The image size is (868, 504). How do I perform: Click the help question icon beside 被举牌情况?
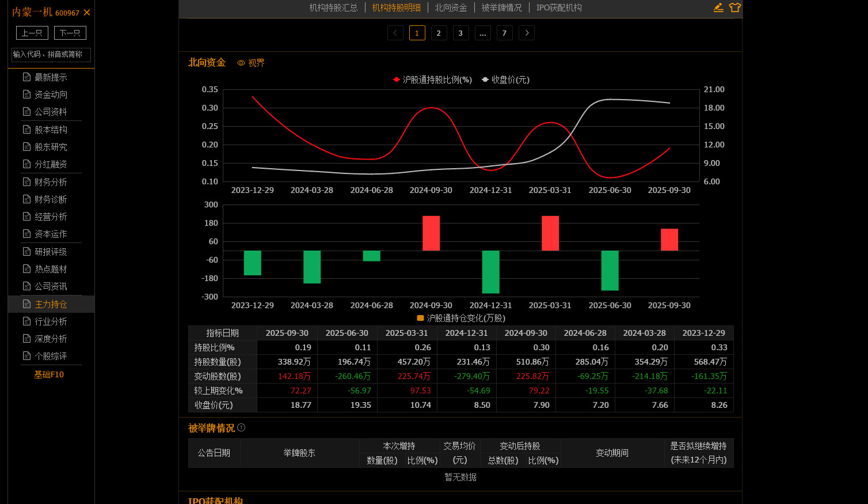click(241, 427)
